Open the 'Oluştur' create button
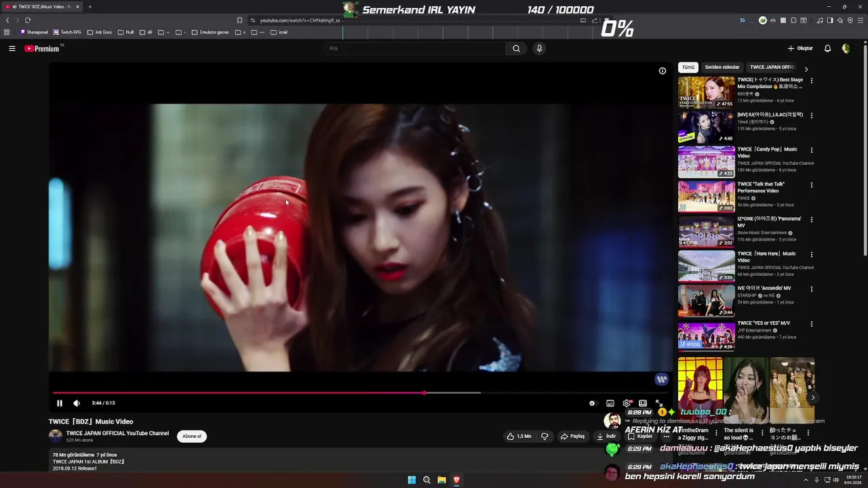868x488 pixels. (x=800, y=48)
